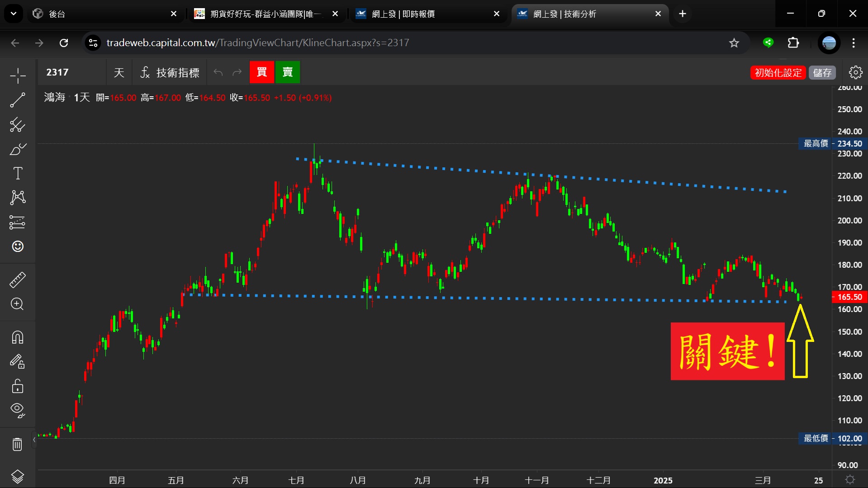868x488 pixels.
Task: Toggle magnet snapping mode
Action: coord(18,337)
